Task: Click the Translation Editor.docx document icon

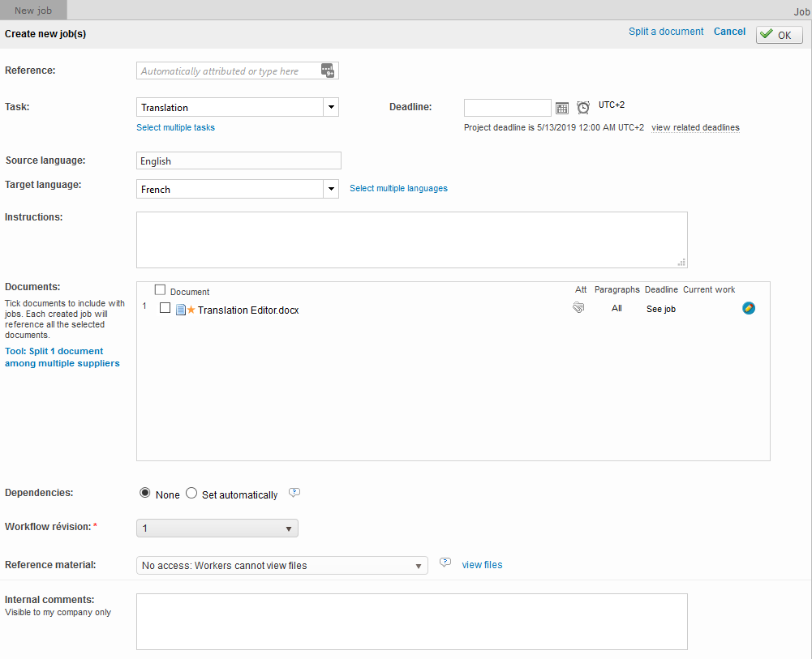Action: pos(181,310)
